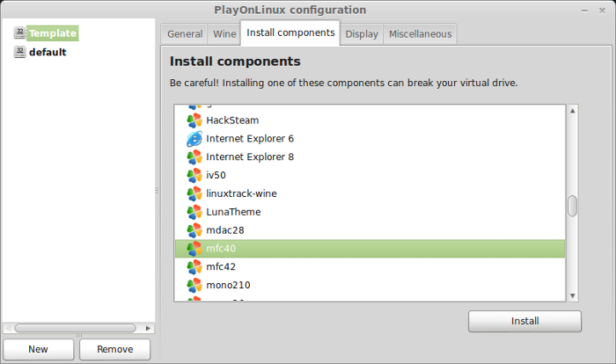Click the HackSteam component icon
The width and height of the screenshot is (616, 364).
(x=194, y=120)
